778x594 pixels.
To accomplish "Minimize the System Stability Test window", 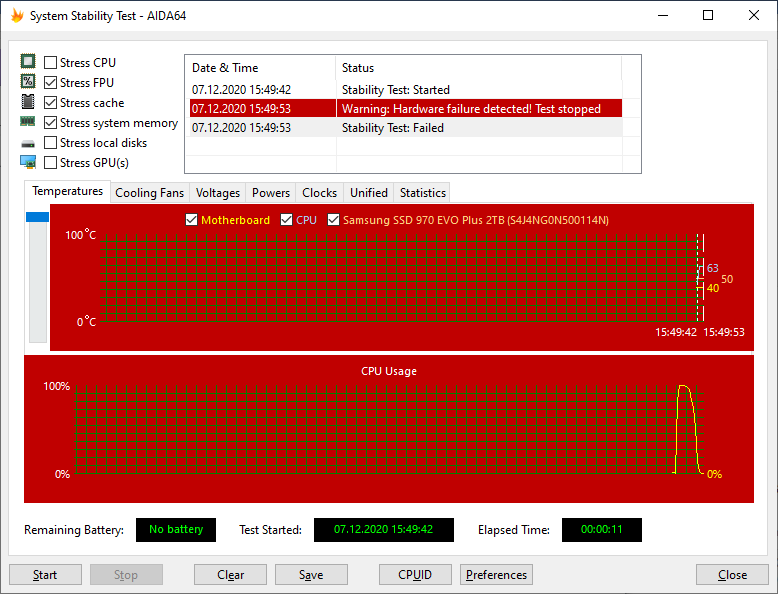I will 663,15.
